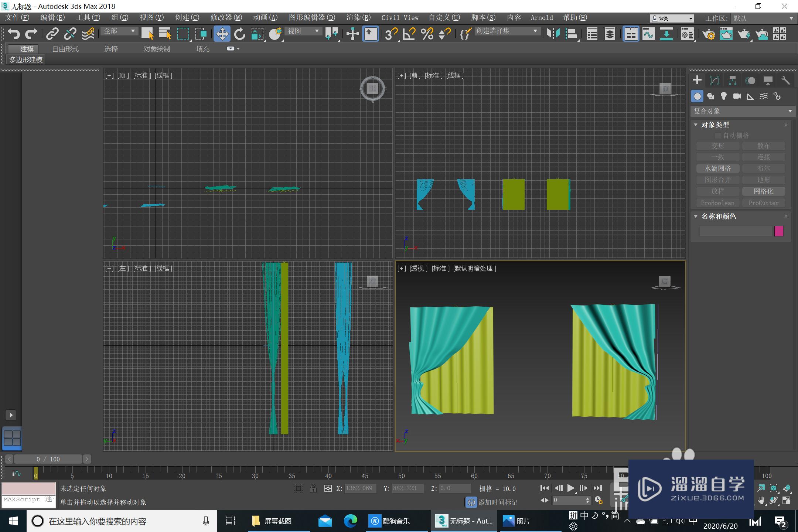Image resolution: width=798 pixels, height=532 pixels.
Task: Click the object name input field
Action: coord(736,231)
